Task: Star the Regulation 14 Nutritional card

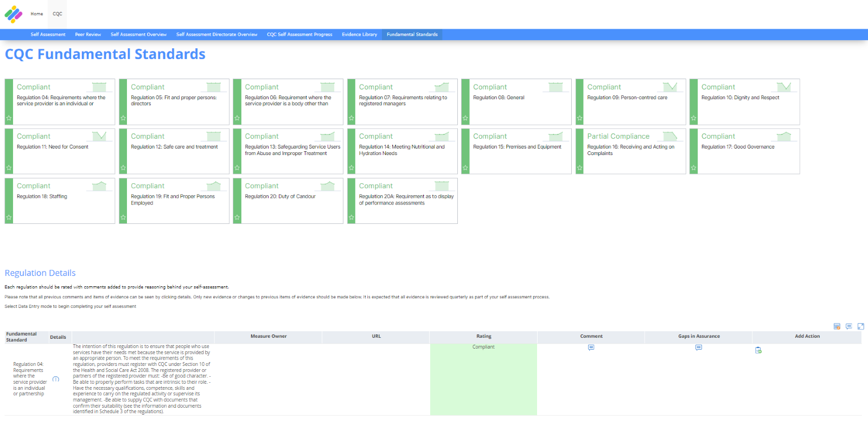Action: [x=352, y=168]
